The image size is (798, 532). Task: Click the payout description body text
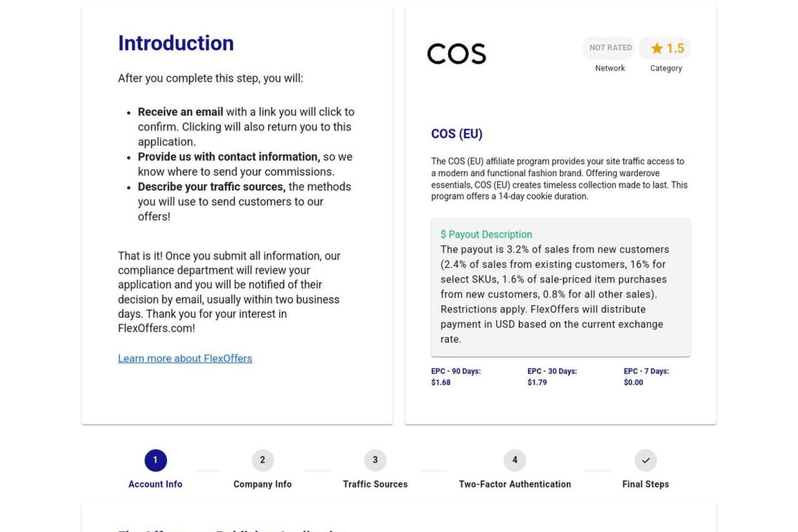click(x=555, y=294)
